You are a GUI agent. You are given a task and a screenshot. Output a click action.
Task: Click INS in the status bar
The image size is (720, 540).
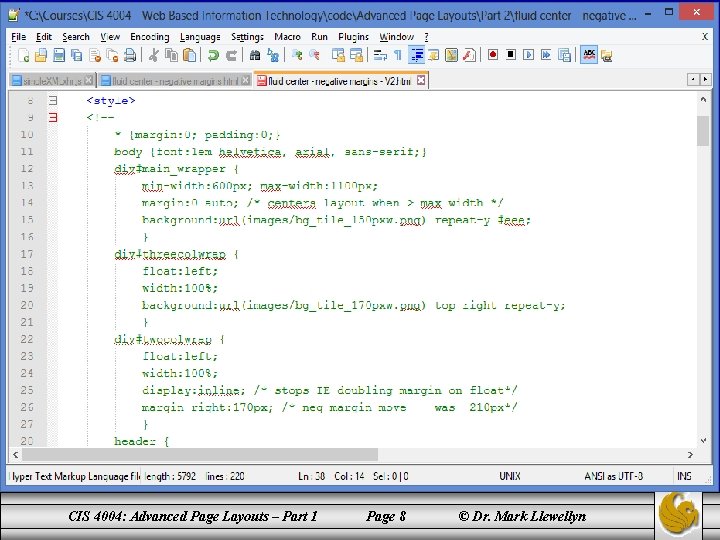684,476
